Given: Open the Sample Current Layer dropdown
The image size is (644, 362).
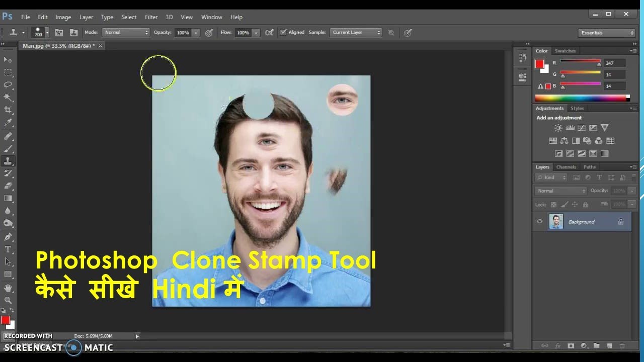Looking at the screenshot, I should [356, 32].
